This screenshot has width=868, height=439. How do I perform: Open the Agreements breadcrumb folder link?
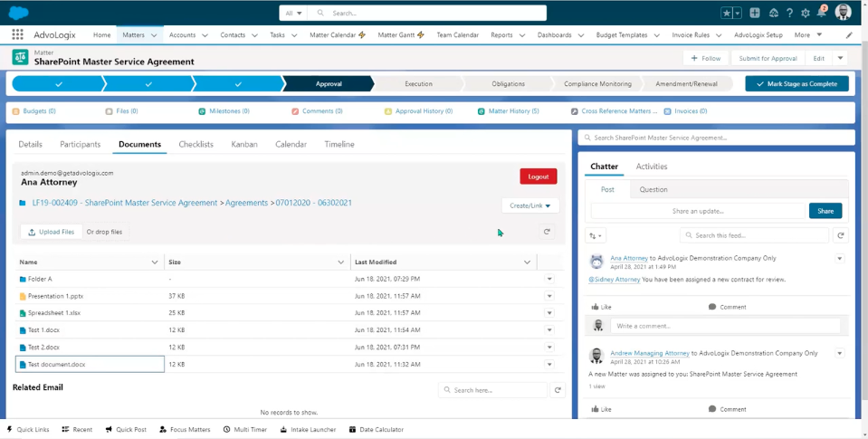click(x=246, y=204)
